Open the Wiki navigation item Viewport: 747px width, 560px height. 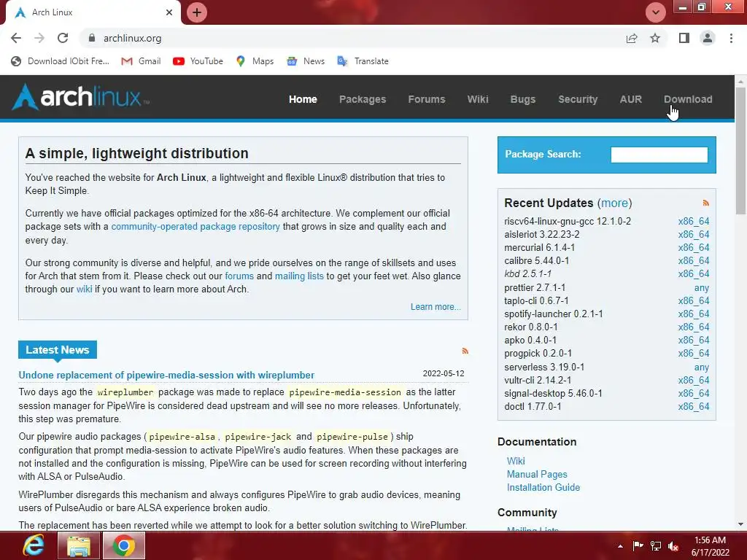(x=478, y=99)
